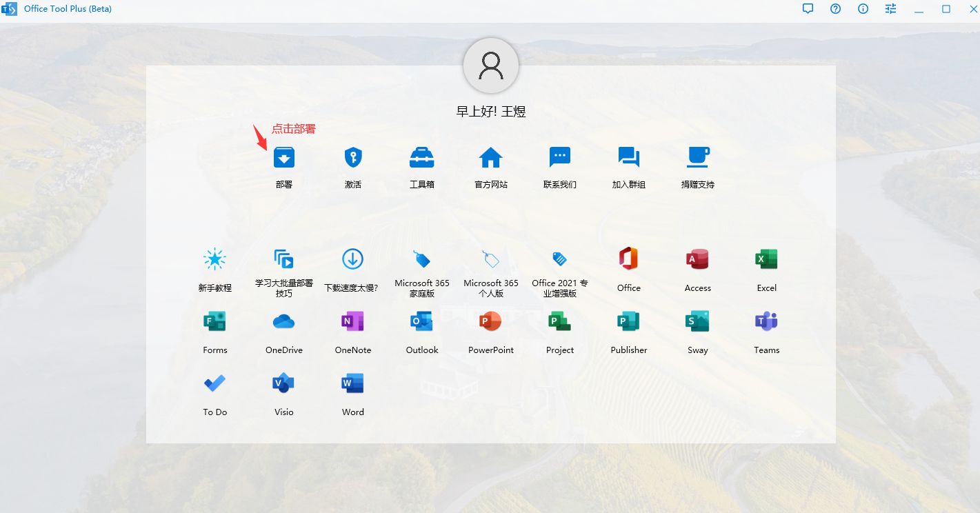
Task: Click the Publisher app icon
Action: coord(629,321)
